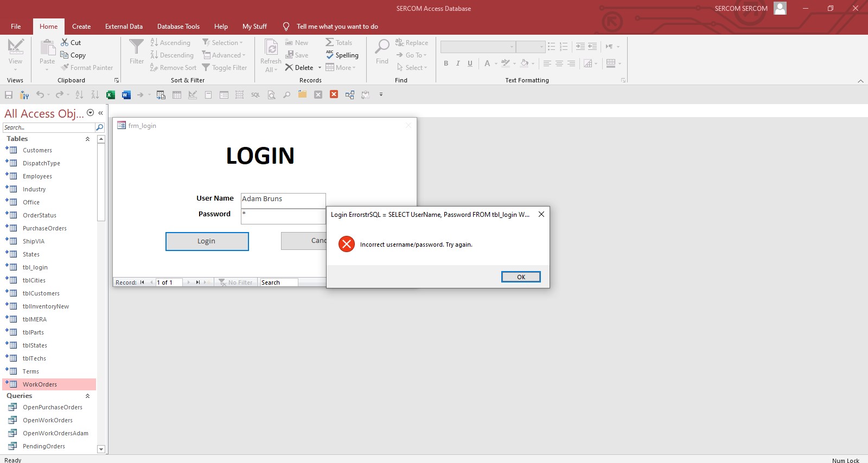Click the Login button on the form
The image size is (868, 463).
(x=207, y=241)
